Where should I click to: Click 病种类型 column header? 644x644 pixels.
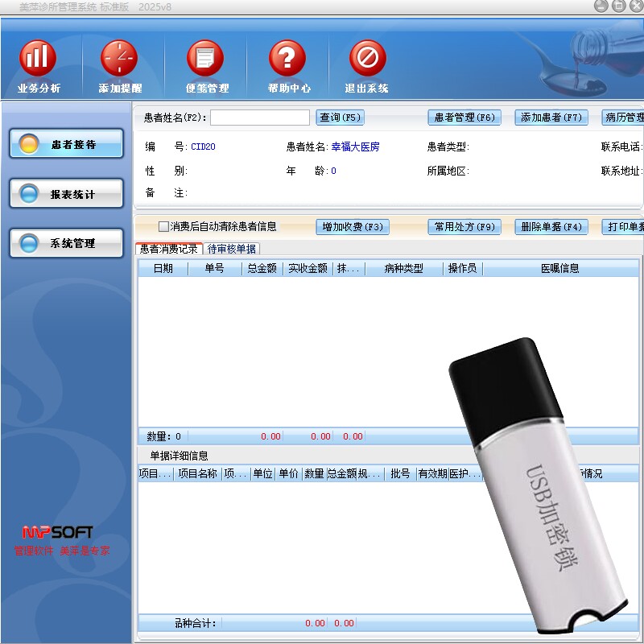click(404, 269)
